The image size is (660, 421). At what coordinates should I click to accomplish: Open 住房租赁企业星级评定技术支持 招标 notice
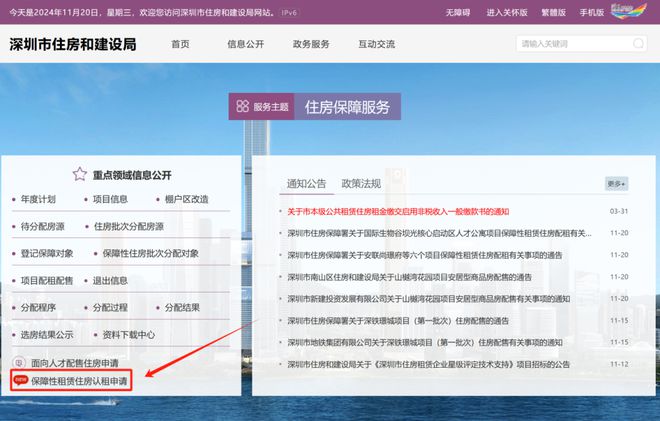tap(428, 365)
